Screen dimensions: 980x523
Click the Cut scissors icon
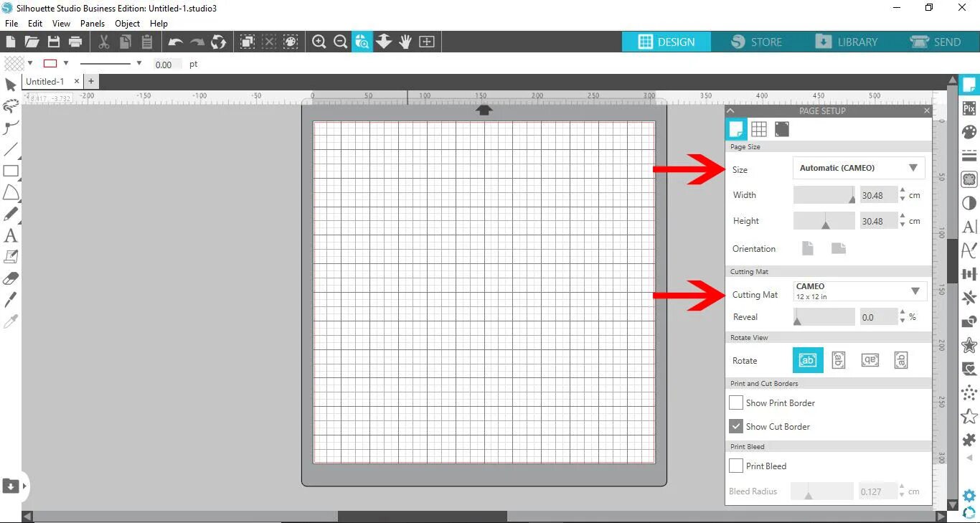pyautogui.click(x=104, y=42)
